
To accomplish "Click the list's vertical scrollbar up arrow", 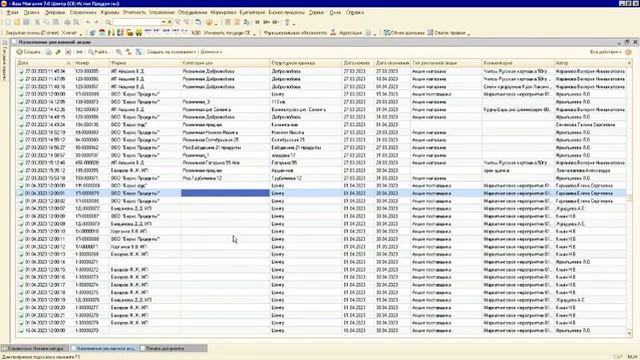I will pyautogui.click(x=629, y=63).
